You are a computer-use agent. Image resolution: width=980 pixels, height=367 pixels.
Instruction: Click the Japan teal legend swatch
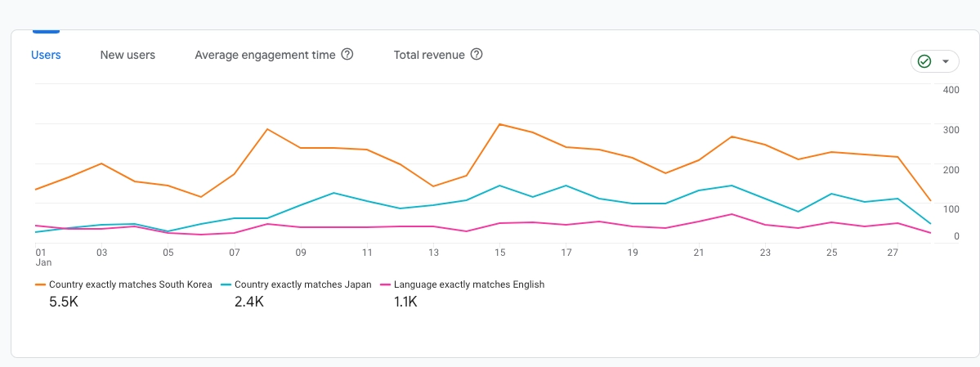tap(225, 284)
